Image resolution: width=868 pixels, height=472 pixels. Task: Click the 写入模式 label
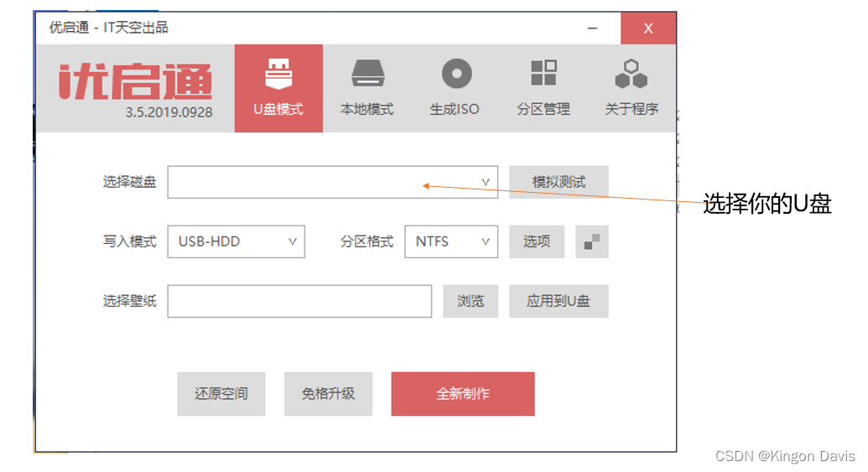tap(129, 241)
